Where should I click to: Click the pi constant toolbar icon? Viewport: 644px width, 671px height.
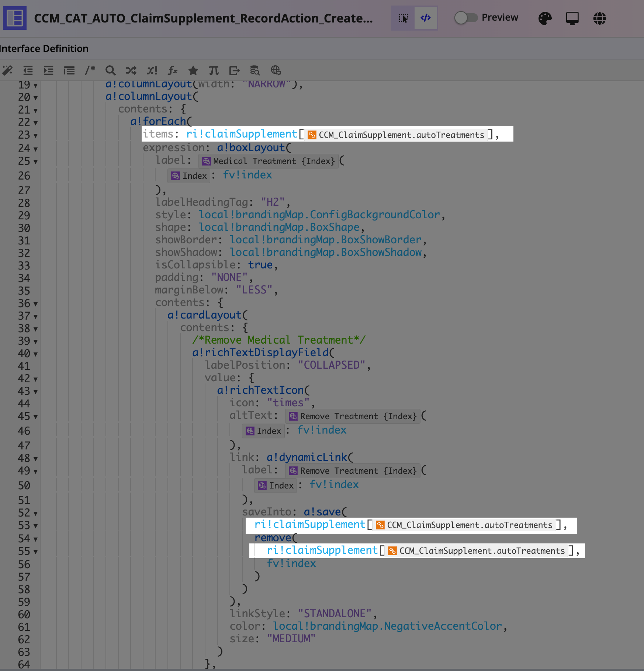(214, 70)
